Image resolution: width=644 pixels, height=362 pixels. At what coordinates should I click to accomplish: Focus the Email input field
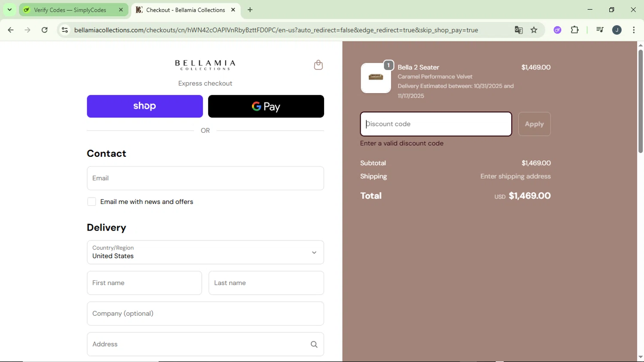point(205,178)
